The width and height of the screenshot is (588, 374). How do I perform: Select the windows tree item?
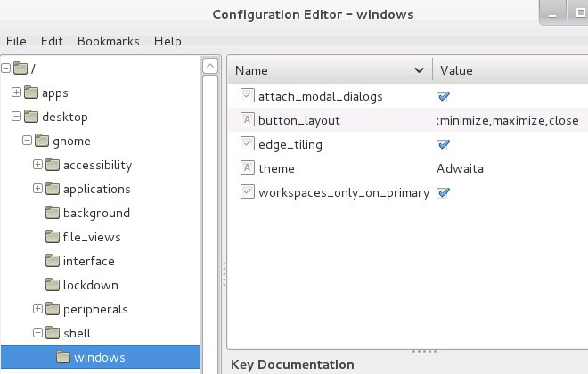coord(99,357)
